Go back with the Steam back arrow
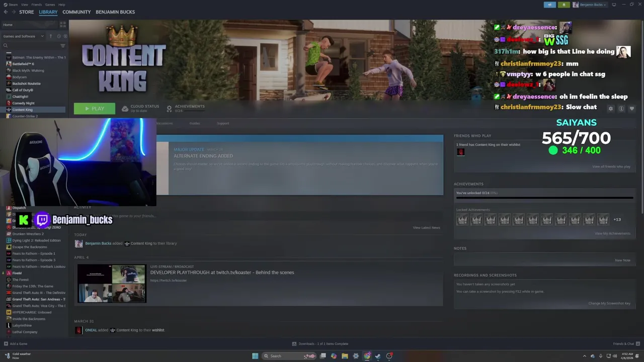The image size is (644, 362). coord(6,12)
